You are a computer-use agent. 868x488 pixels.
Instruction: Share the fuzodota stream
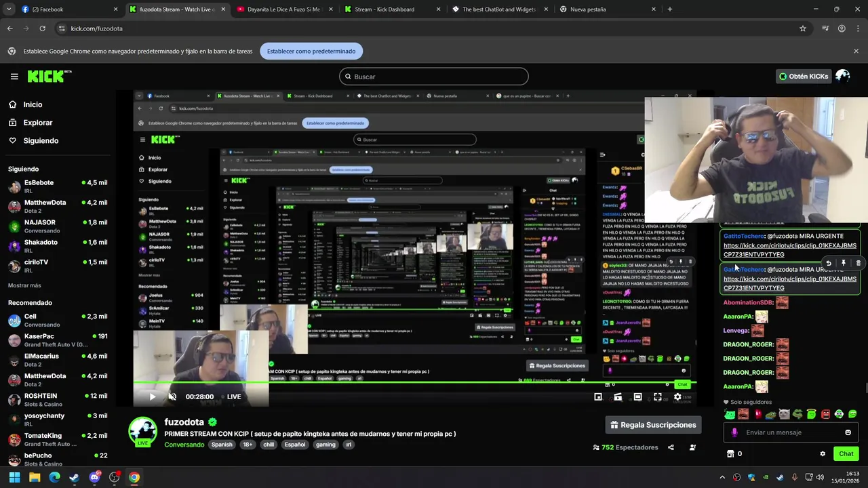click(x=671, y=447)
